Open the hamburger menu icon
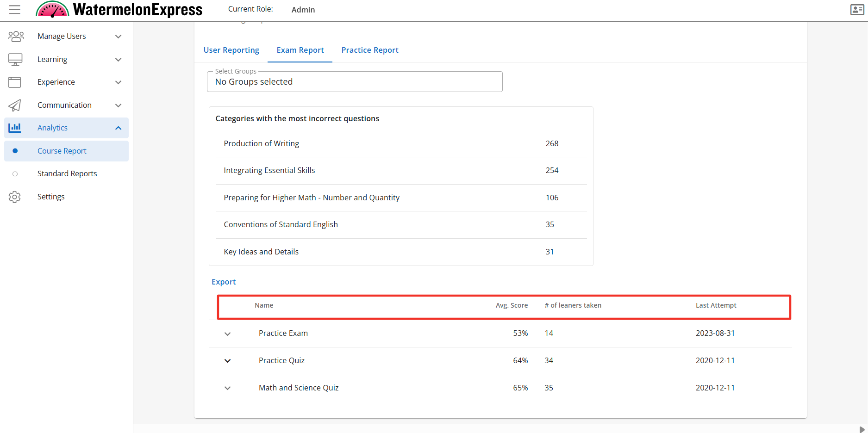868x433 pixels. point(15,10)
